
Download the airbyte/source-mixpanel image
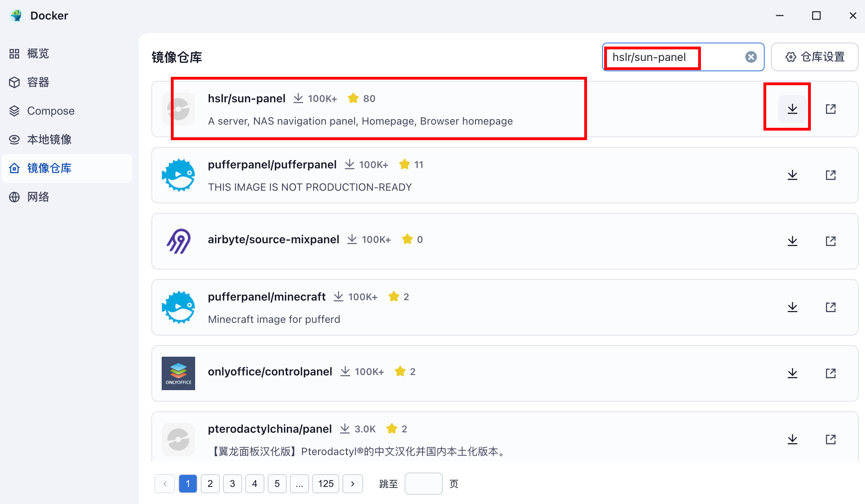pos(792,241)
